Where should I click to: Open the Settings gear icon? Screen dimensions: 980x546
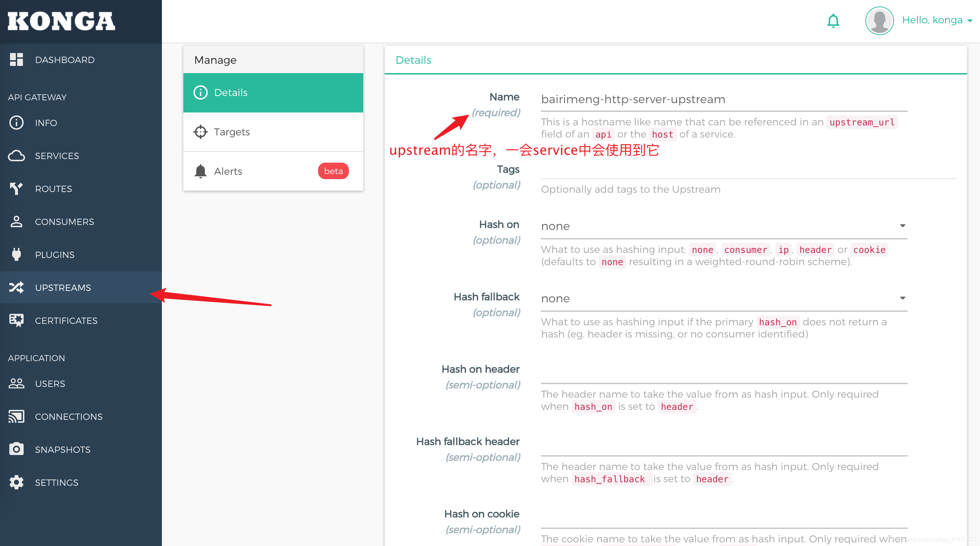pos(16,482)
